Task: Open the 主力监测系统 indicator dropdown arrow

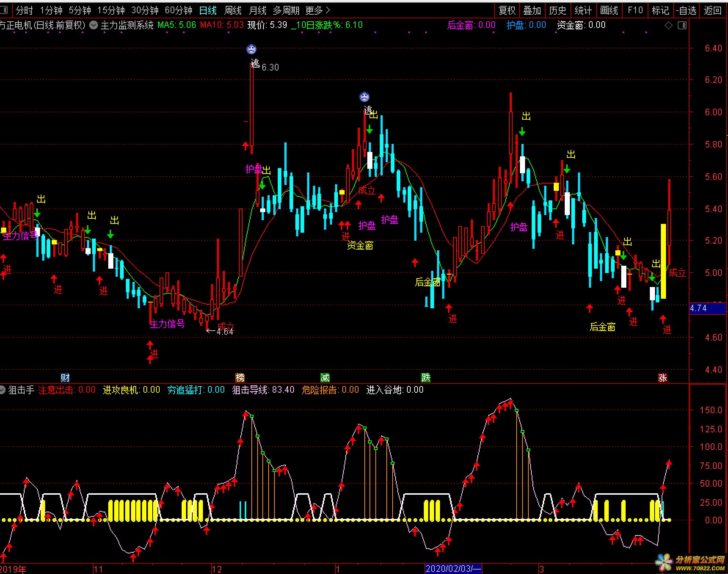Action: coord(94,25)
